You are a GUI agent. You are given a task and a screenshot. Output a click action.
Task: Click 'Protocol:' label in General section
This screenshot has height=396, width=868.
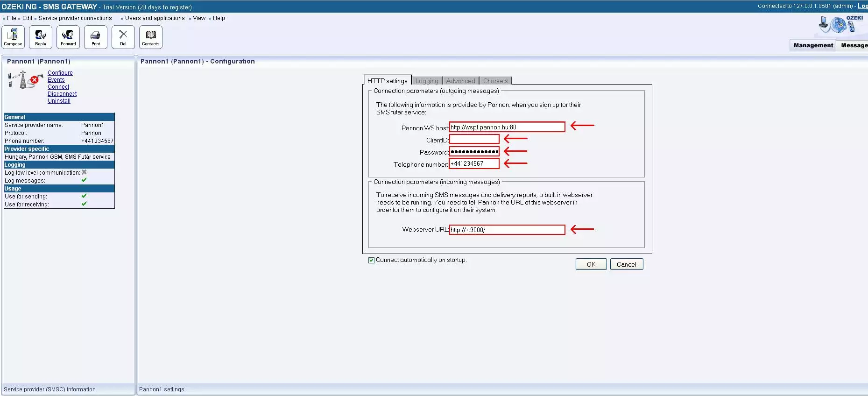coord(16,133)
